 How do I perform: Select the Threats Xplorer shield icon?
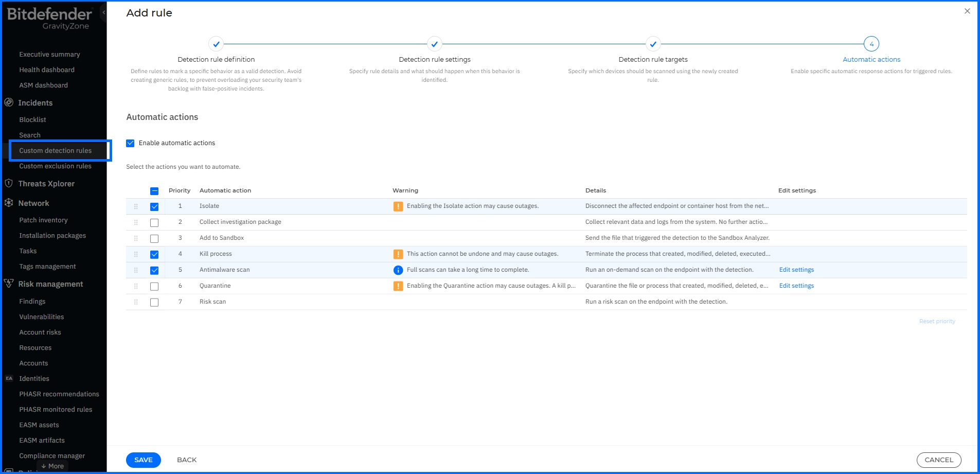tap(9, 184)
